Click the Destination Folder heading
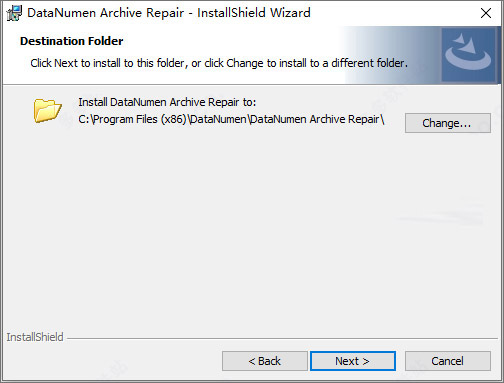Screen dimensions: 504x383 pos(71,41)
